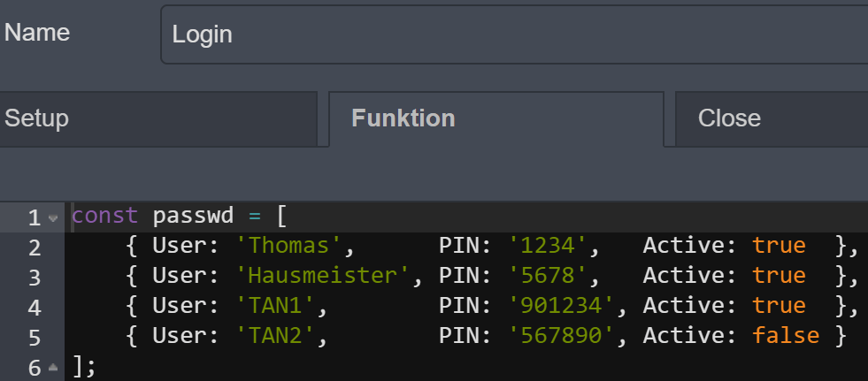The image size is (868, 381).
Task: Click the Name input field containing Login
Action: coord(513,35)
